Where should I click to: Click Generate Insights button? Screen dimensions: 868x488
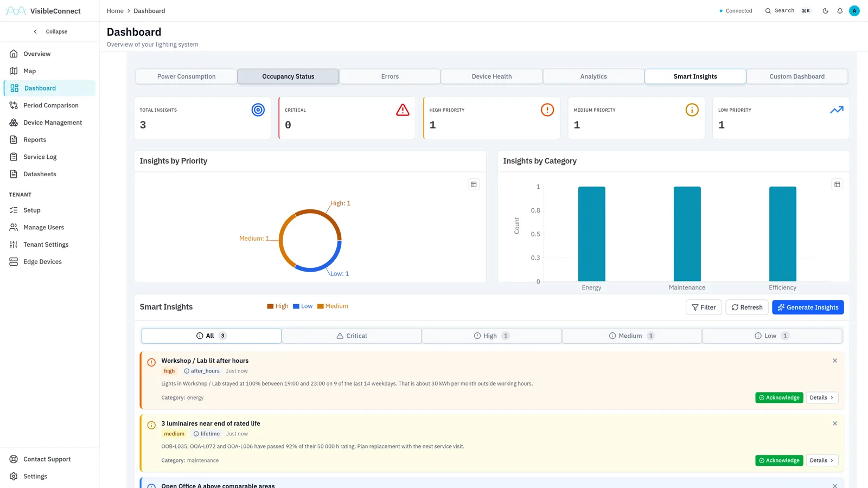point(808,307)
